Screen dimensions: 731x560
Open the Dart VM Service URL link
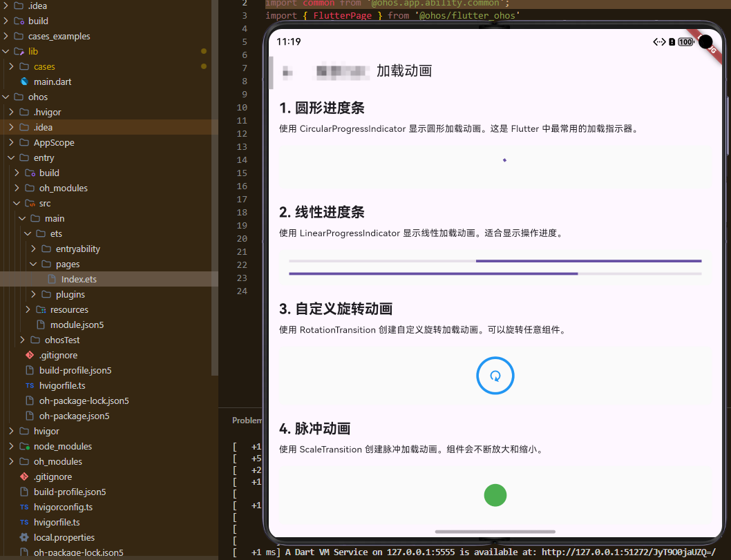tap(609, 552)
